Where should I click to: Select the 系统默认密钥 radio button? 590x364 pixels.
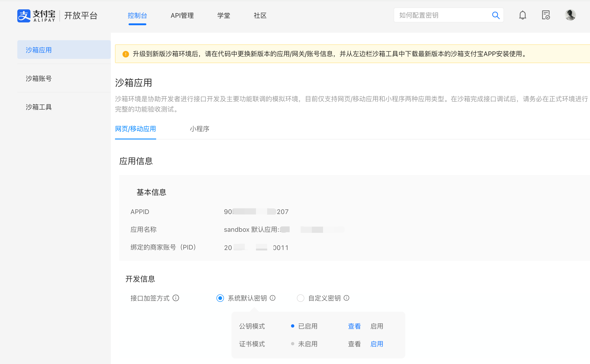coord(220,298)
